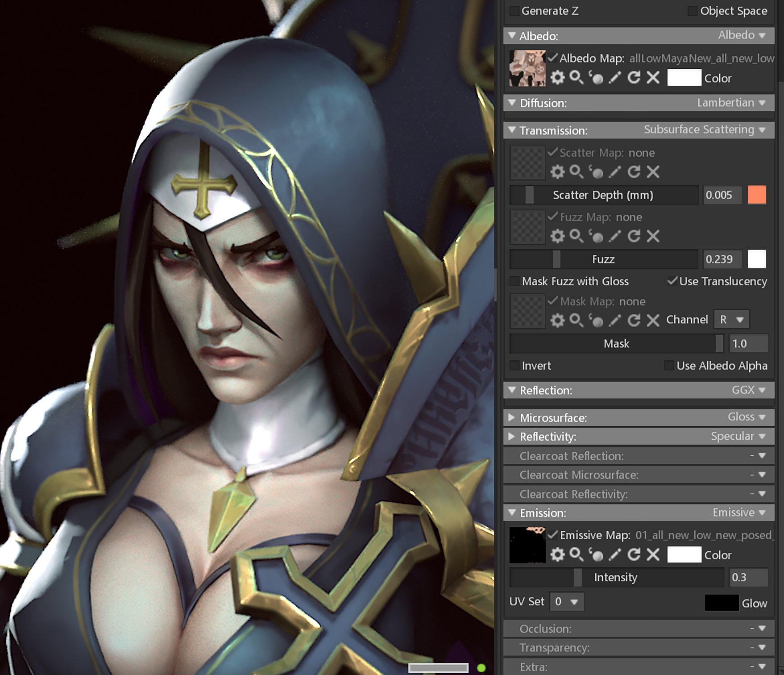Reload the Emissive Map texture
784x675 pixels.
click(x=634, y=554)
